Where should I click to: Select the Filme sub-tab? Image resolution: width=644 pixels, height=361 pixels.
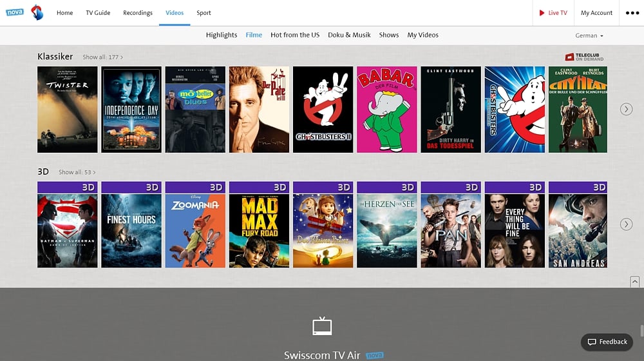pos(254,35)
